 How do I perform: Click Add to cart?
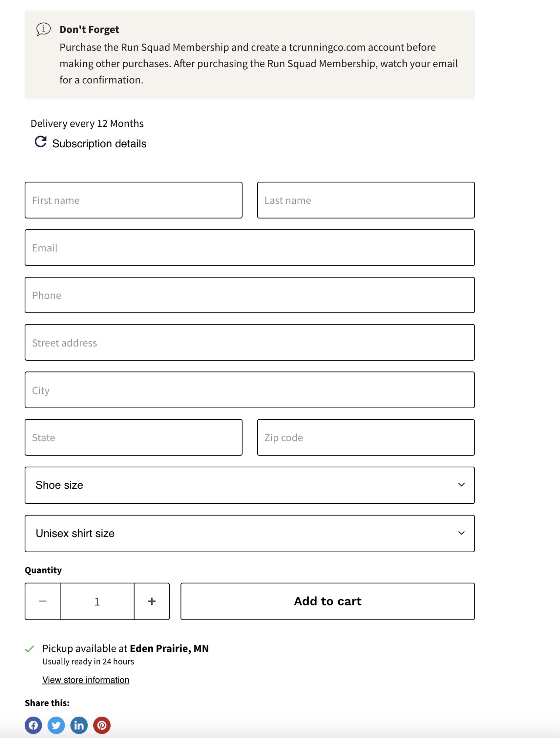click(327, 601)
